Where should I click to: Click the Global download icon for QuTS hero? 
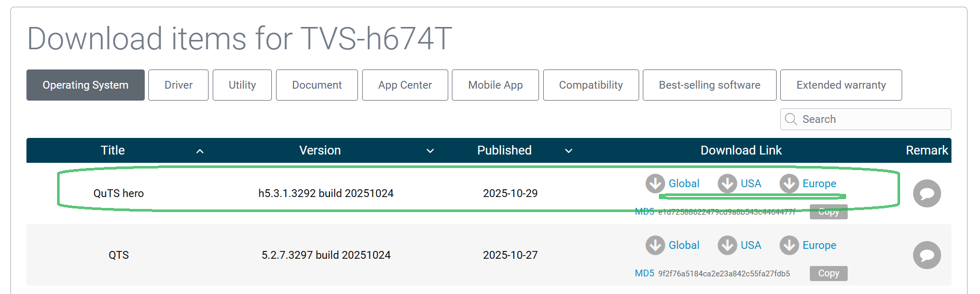(x=655, y=184)
